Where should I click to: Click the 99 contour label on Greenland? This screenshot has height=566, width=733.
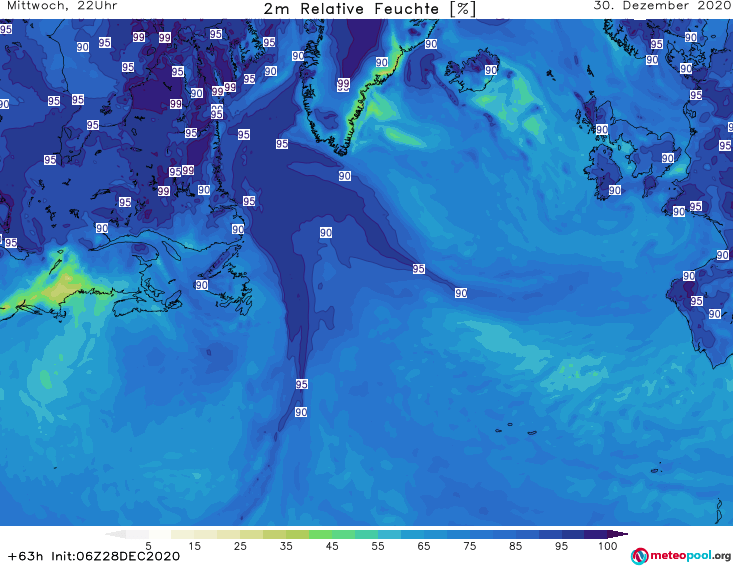tap(344, 84)
